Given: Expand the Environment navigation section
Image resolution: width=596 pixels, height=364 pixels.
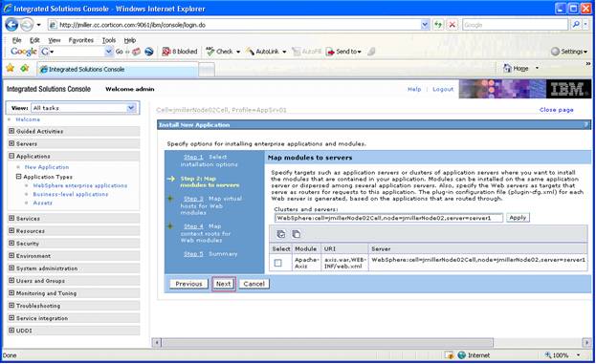Looking at the screenshot, I should (x=11, y=255).
